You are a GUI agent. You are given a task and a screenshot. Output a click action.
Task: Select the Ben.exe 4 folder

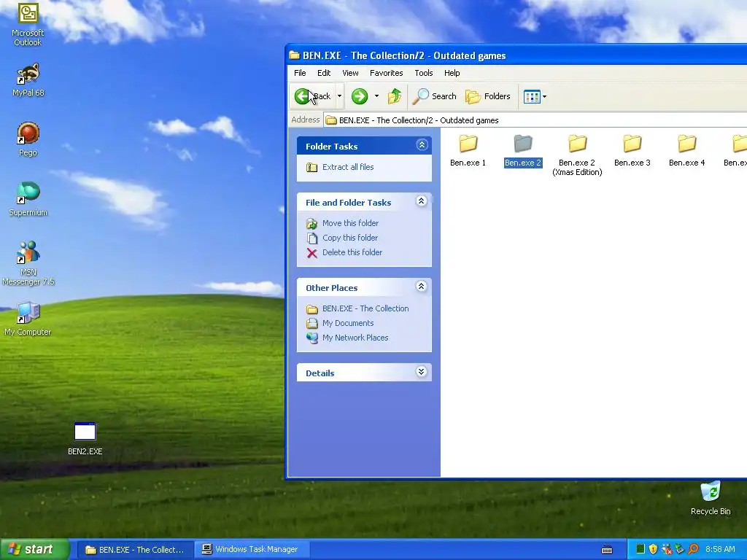(686, 150)
